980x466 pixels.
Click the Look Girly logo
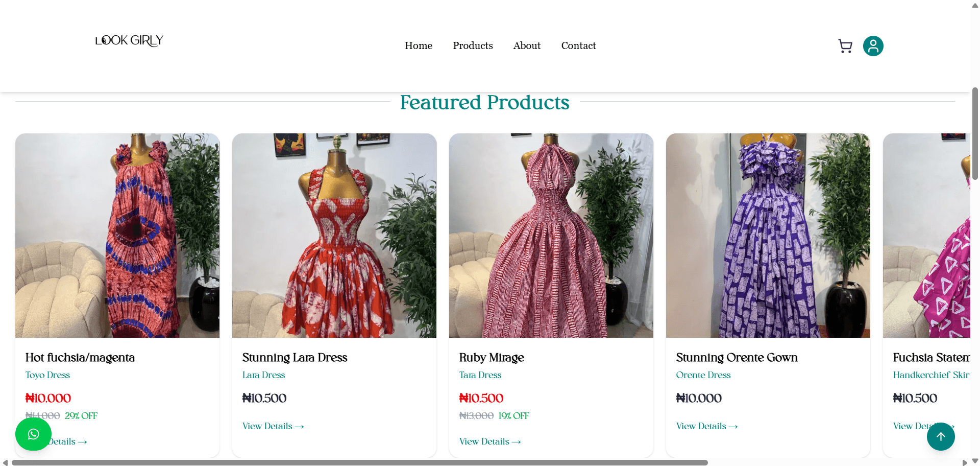click(129, 40)
